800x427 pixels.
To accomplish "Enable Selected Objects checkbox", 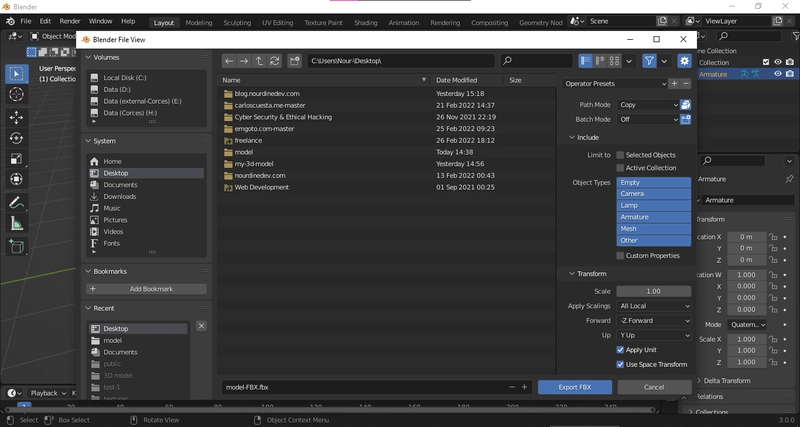I will [620, 155].
